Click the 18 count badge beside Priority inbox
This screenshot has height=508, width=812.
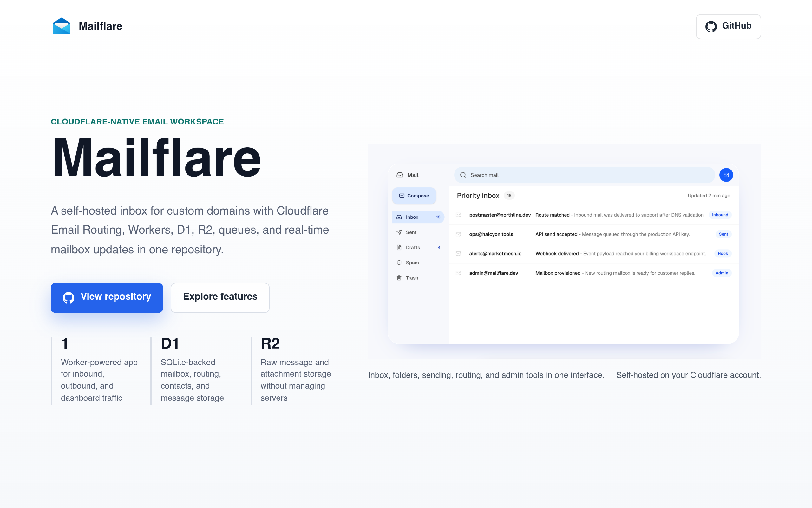coord(509,196)
